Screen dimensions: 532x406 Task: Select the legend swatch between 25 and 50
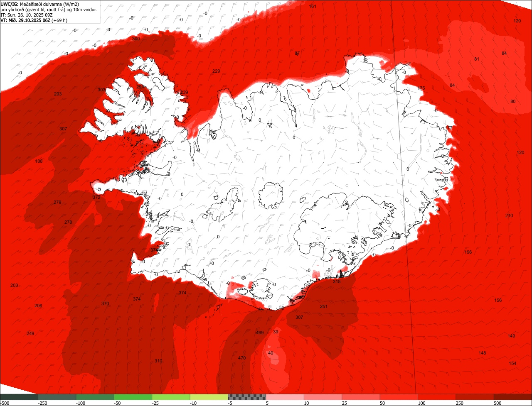tap(361, 397)
